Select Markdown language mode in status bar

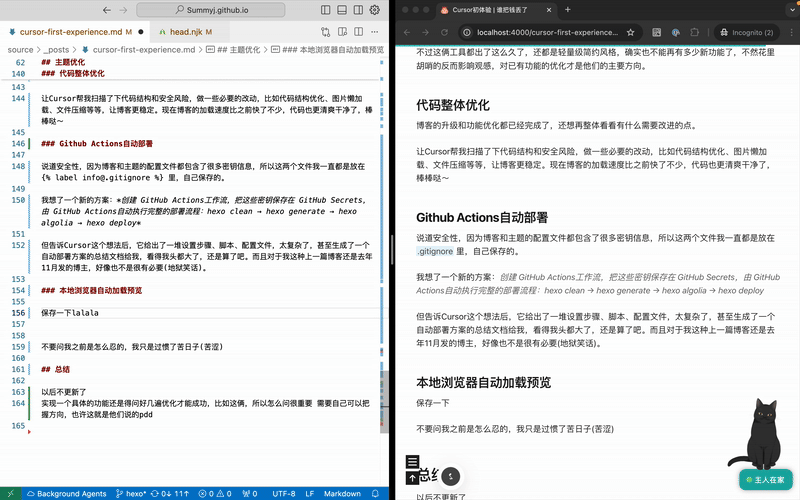(x=343, y=493)
